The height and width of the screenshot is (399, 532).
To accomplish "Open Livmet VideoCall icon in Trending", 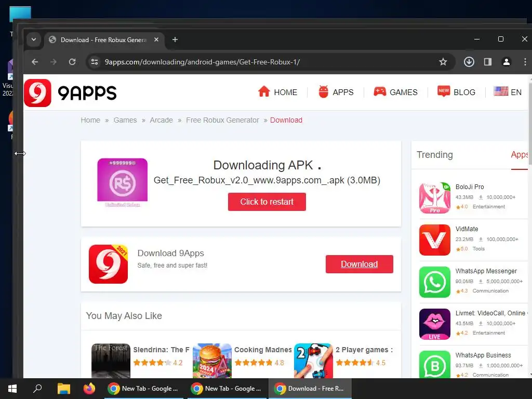I will pos(435,324).
